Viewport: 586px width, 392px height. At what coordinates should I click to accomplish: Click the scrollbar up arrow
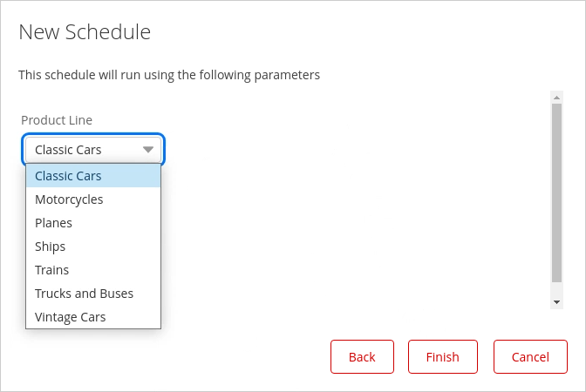[x=556, y=95]
